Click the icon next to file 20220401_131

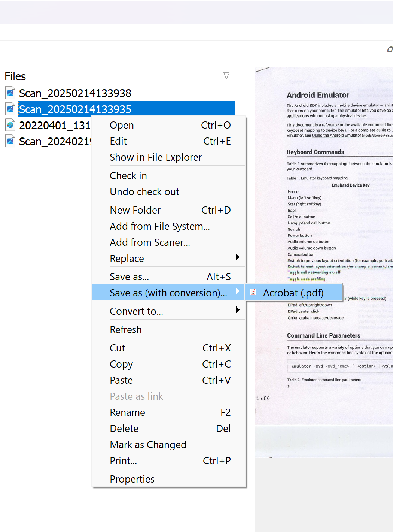pyautogui.click(x=10, y=125)
